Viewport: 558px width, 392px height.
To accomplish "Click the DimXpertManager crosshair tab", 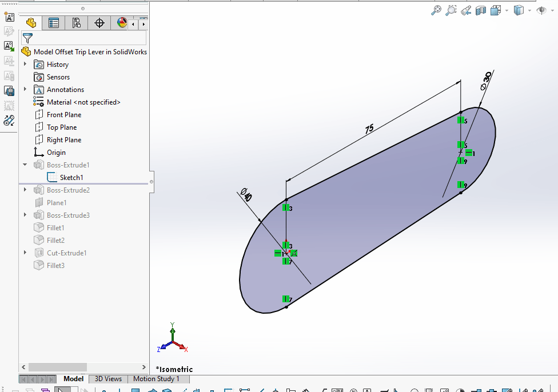I will click(99, 23).
